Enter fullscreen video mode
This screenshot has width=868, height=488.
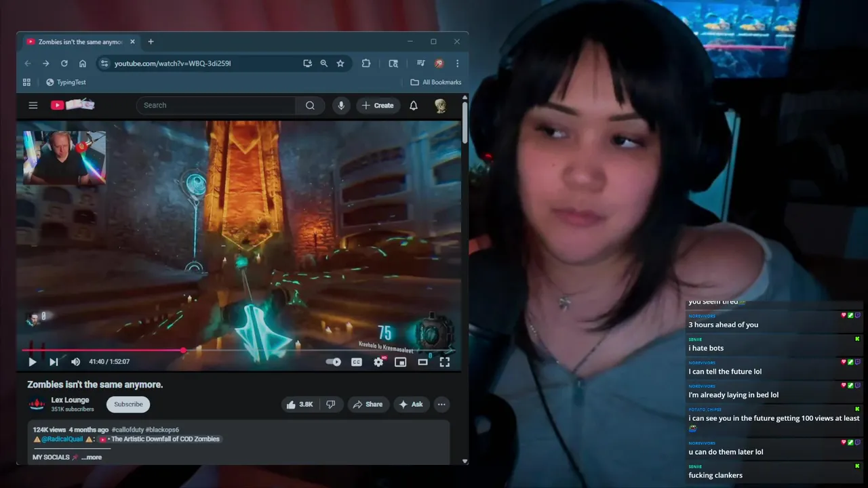click(445, 362)
